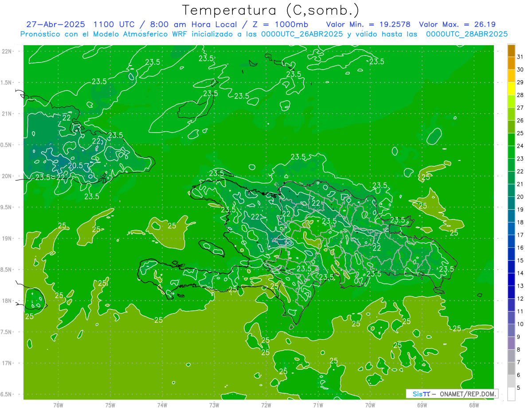This screenshot has width=532, height=411.
Task: Click the "0000UTC_26ABR2025" initialization text
Action: point(302,34)
